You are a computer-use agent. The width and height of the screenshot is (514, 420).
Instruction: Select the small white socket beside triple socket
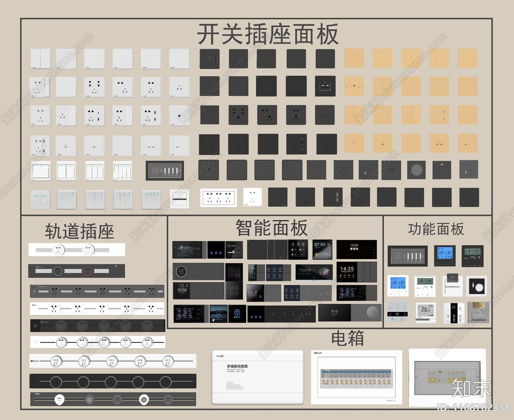click(x=253, y=197)
